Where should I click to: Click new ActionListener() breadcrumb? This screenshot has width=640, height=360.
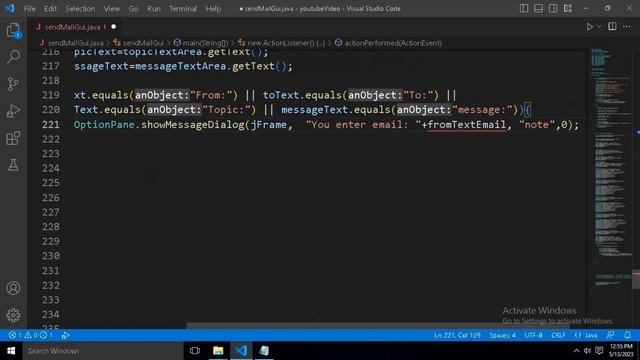point(286,43)
